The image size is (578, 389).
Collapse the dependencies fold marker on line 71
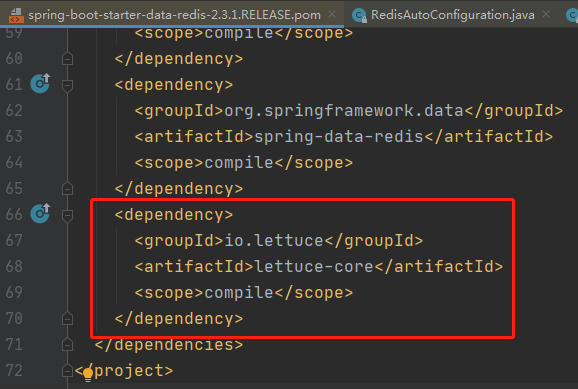[x=67, y=345]
